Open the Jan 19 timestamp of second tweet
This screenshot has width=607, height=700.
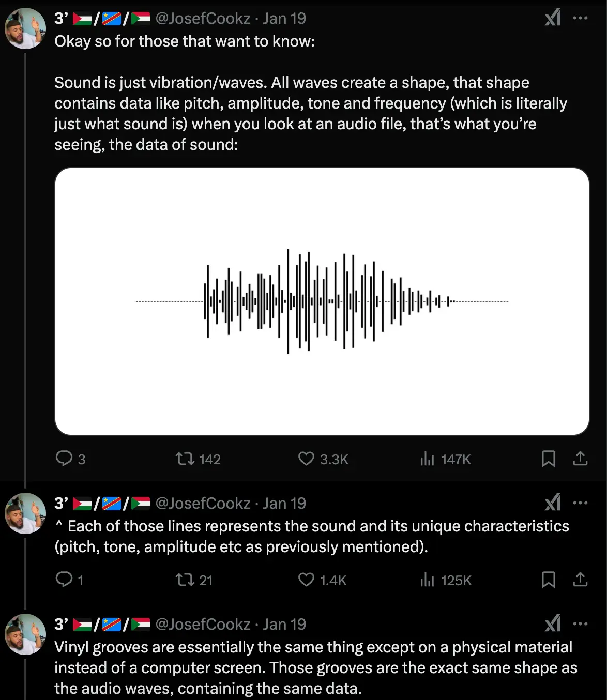click(x=284, y=504)
